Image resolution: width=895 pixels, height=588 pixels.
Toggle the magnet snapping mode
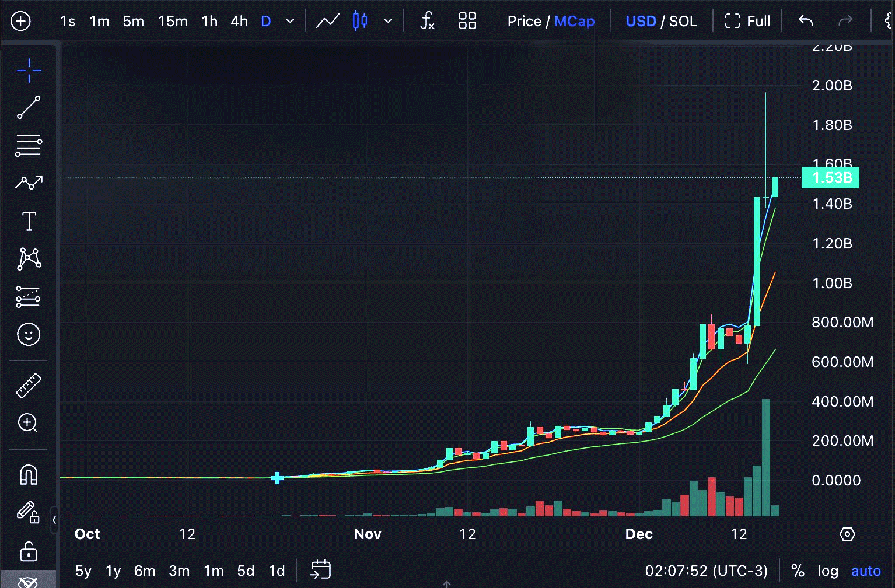pyautogui.click(x=29, y=475)
